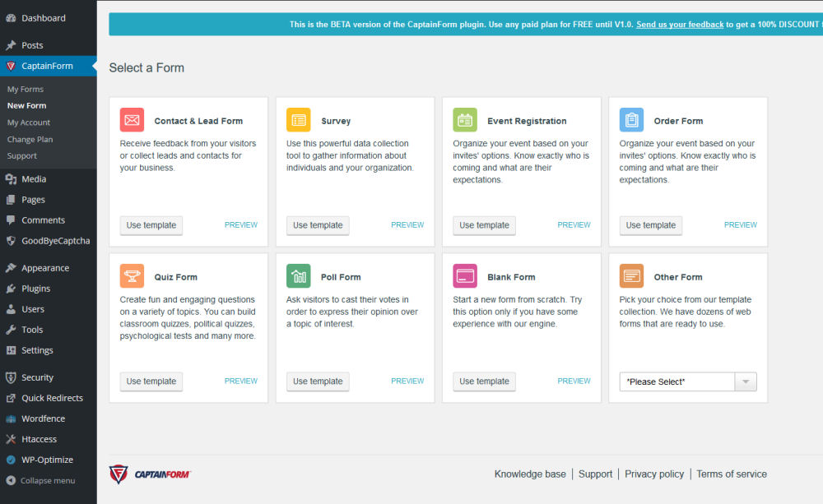
Task: Click the yellow Survey list icon
Action: click(x=298, y=120)
